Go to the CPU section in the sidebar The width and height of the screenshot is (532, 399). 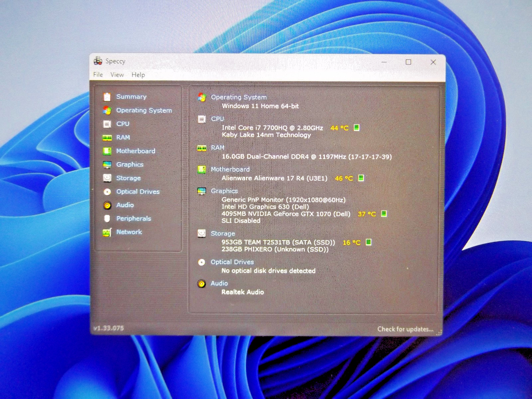pyautogui.click(x=123, y=124)
